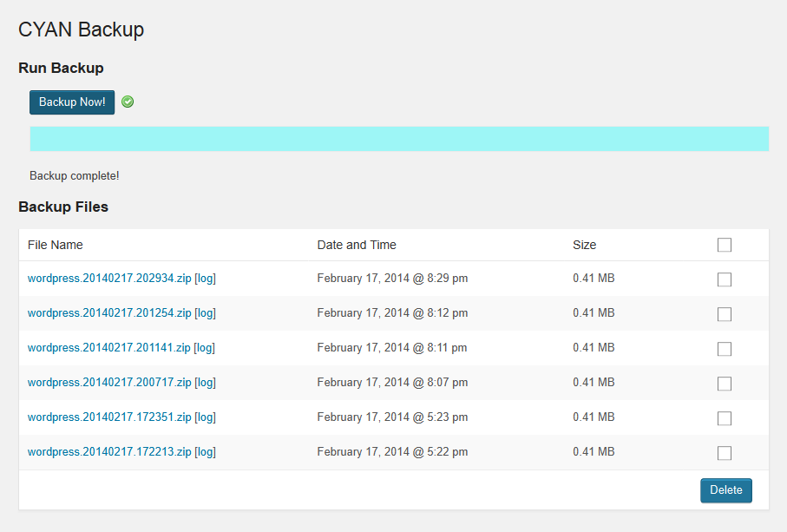Toggle the select-all checkbox in table header
This screenshot has width=787, height=532.
pyautogui.click(x=725, y=245)
